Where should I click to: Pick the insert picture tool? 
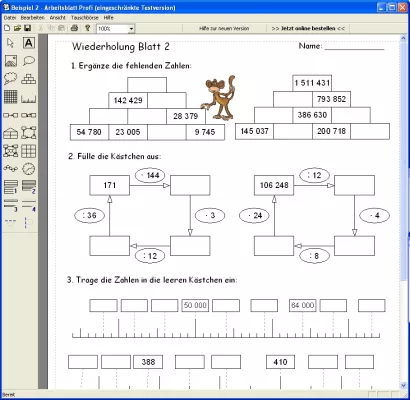pos(11,61)
